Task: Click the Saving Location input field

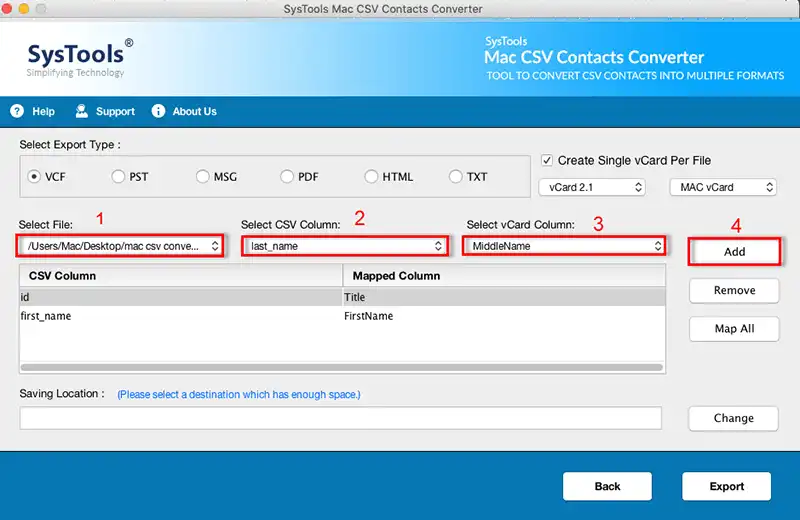Action: [x=341, y=418]
